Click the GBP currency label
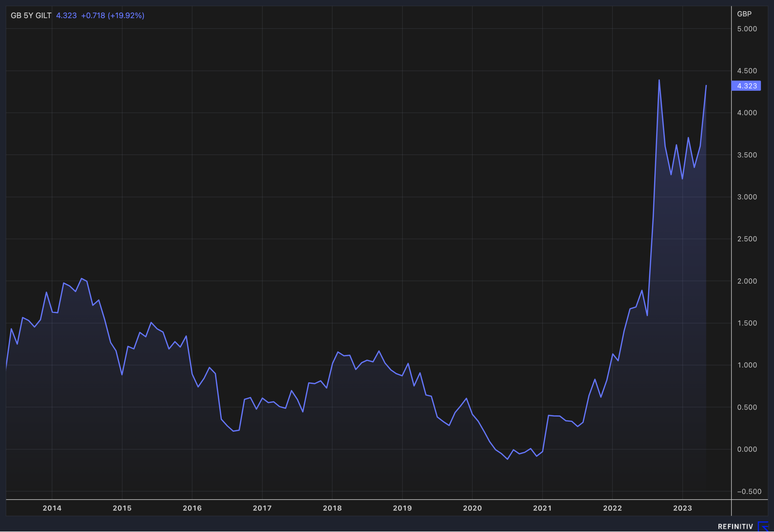Image resolution: width=774 pixels, height=532 pixels. coord(744,14)
